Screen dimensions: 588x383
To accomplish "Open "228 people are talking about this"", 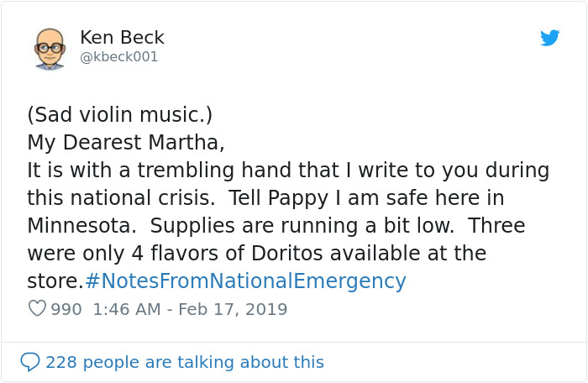I will pyautogui.click(x=184, y=362).
